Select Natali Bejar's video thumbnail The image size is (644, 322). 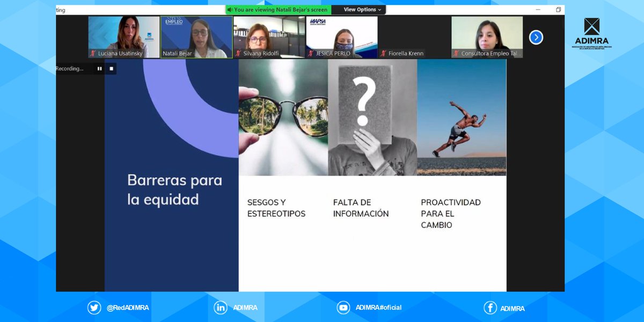pos(196,37)
